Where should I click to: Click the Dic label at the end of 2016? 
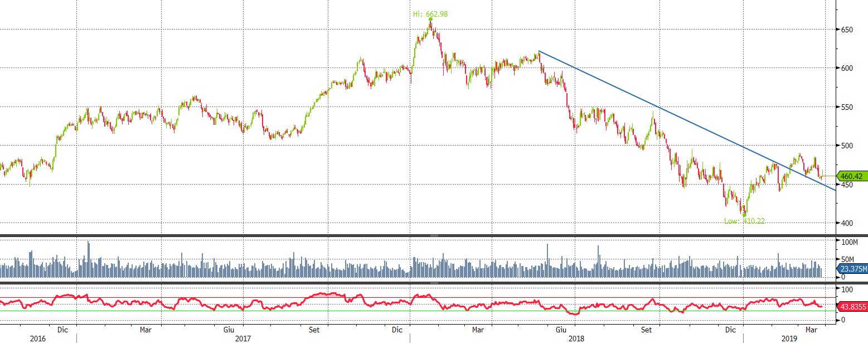click(x=63, y=330)
